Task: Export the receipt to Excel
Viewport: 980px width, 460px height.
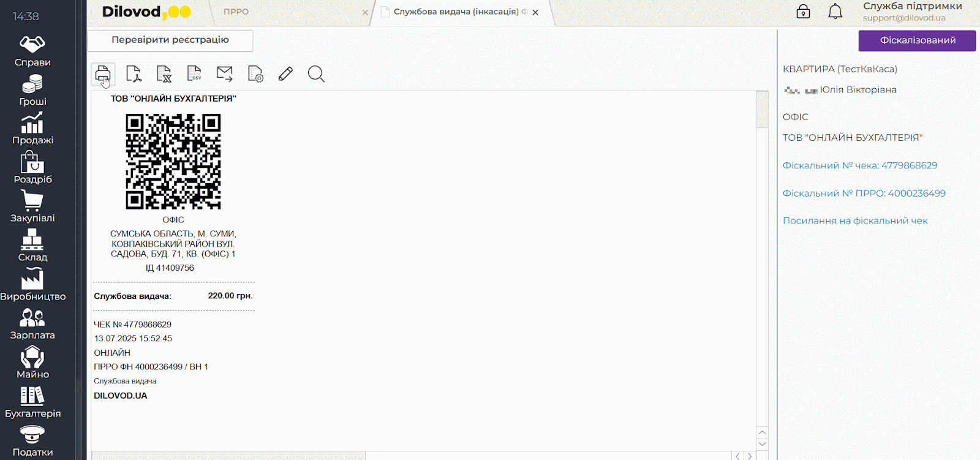Action: click(x=164, y=74)
